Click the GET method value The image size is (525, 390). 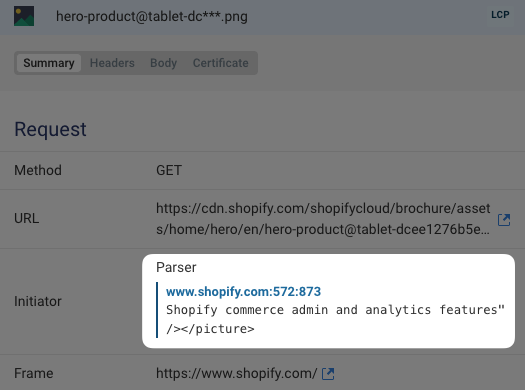169,170
